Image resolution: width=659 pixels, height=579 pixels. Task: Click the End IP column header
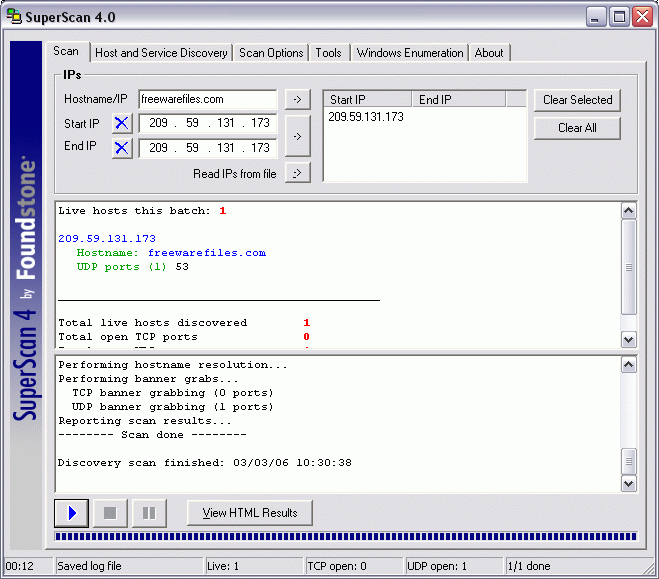(x=459, y=100)
